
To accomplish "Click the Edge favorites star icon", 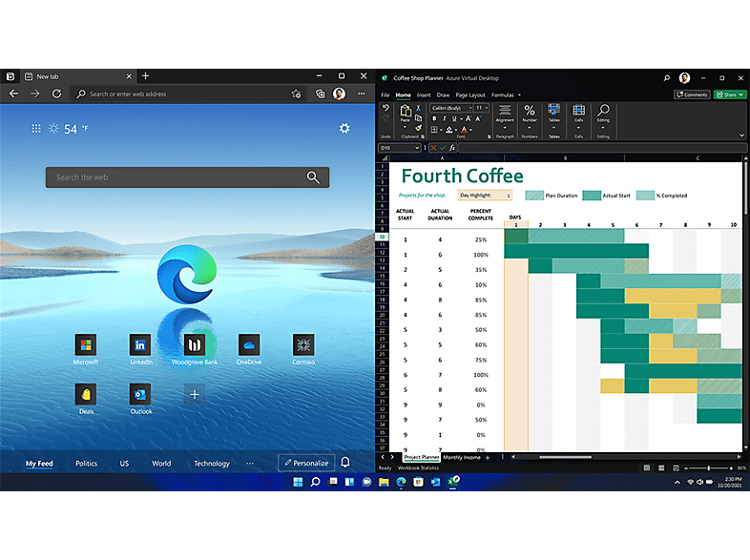I will tap(297, 93).
